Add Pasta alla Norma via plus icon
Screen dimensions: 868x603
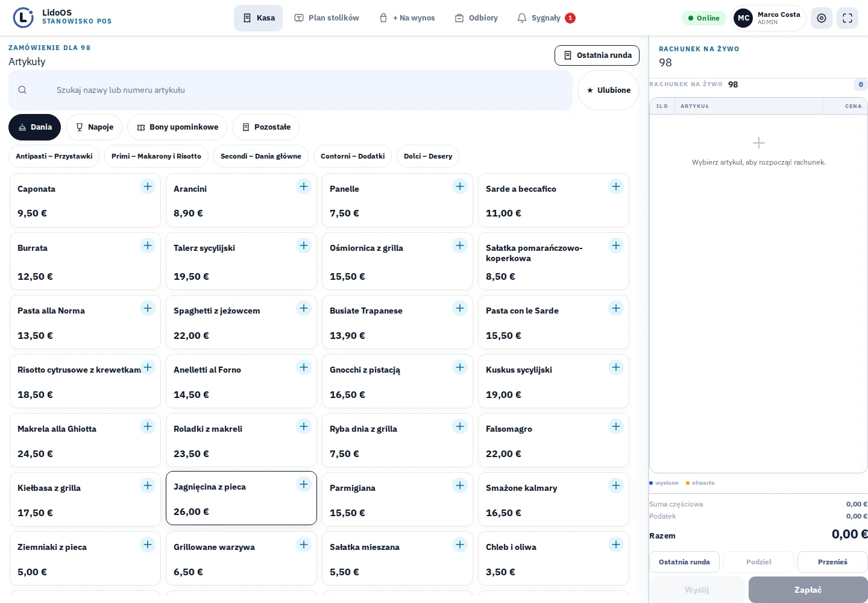148,308
